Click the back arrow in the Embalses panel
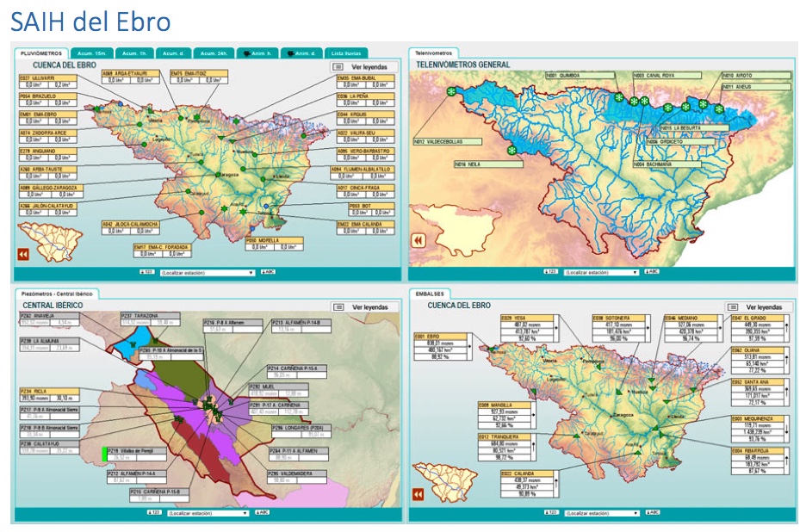This screenshot has height=532, width=806. click(418, 494)
